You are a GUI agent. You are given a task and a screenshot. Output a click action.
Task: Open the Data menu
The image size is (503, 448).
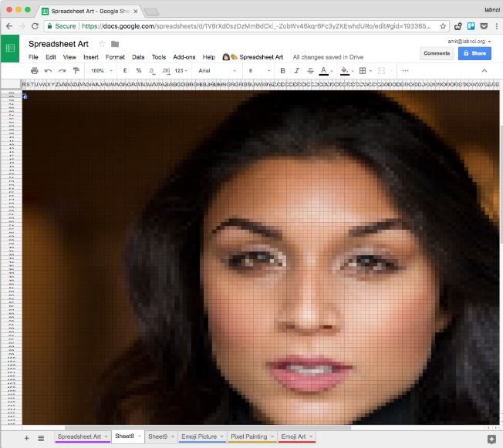tap(138, 57)
